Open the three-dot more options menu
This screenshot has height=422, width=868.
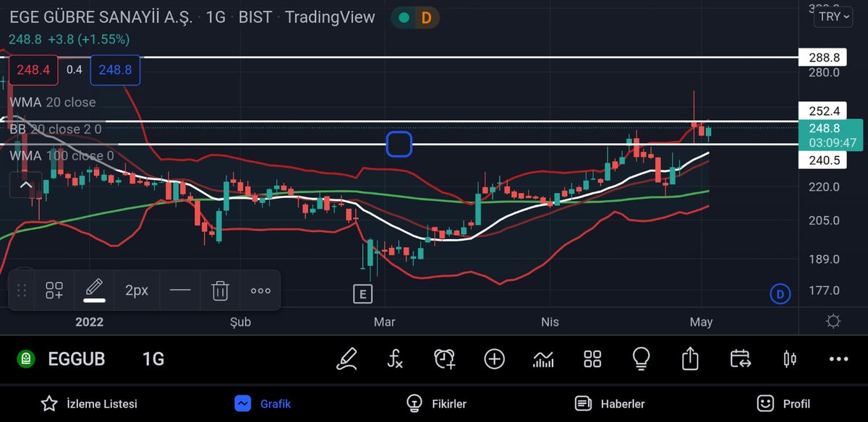coord(838,358)
